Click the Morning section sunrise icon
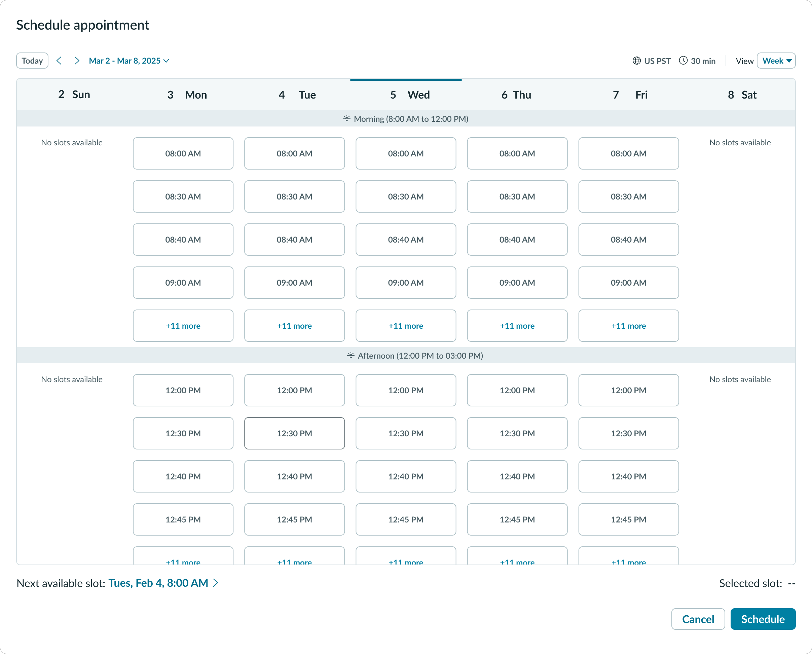 pyautogui.click(x=346, y=119)
